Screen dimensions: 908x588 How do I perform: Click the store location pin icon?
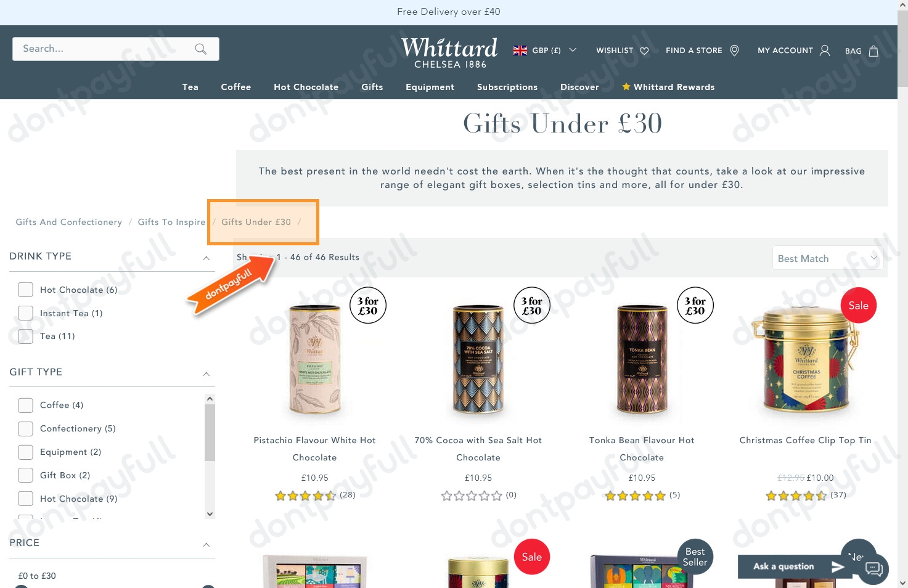[734, 51]
